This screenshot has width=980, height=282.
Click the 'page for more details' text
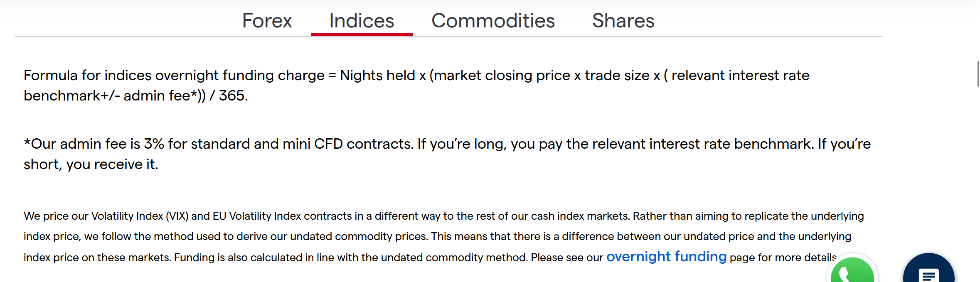(783, 258)
